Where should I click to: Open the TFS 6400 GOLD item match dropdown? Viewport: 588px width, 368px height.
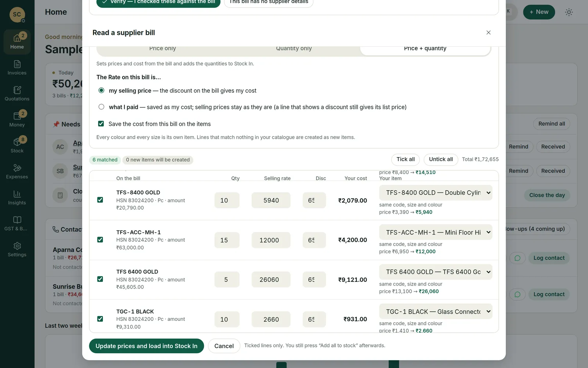435,272
